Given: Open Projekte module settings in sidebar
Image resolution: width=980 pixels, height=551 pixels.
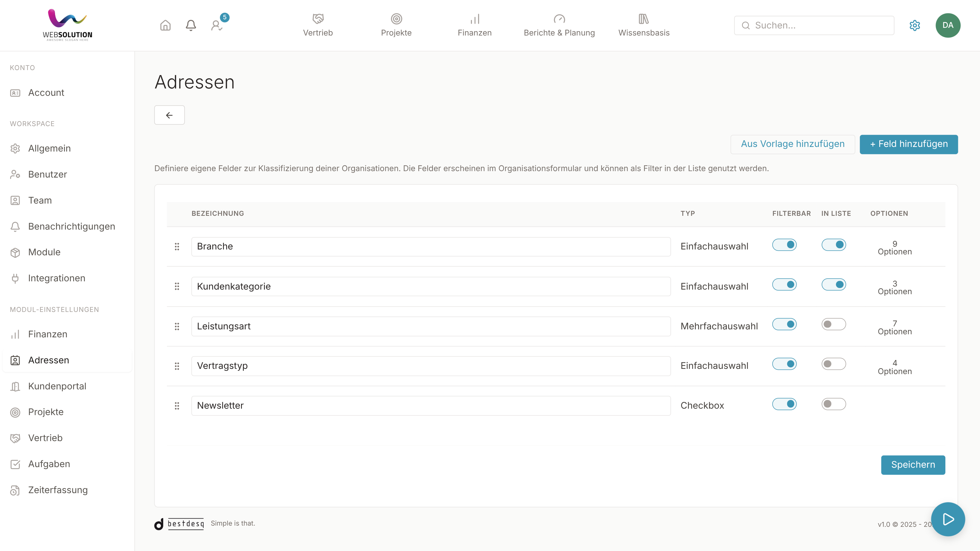Looking at the screenshot, I should click(67, 412).
